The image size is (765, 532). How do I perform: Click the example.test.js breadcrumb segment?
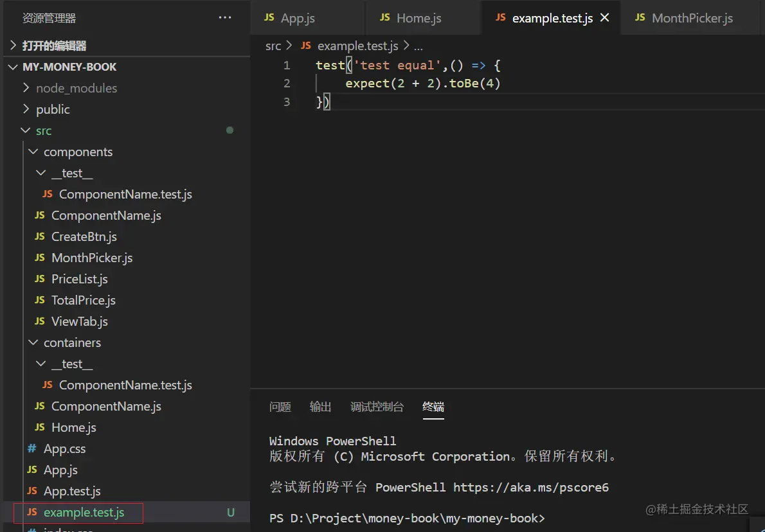pyautogui.click(x=357, y=46)
